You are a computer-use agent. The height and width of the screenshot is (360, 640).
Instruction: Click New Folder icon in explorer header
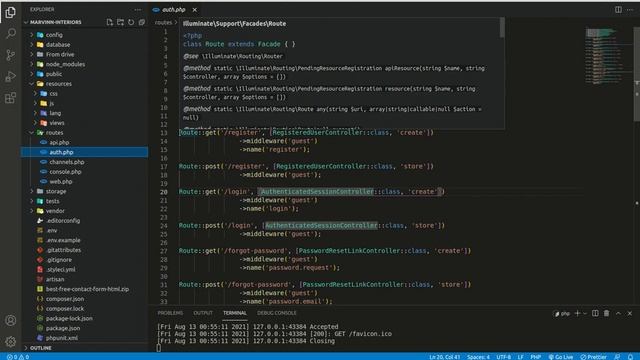click(120, 22)
